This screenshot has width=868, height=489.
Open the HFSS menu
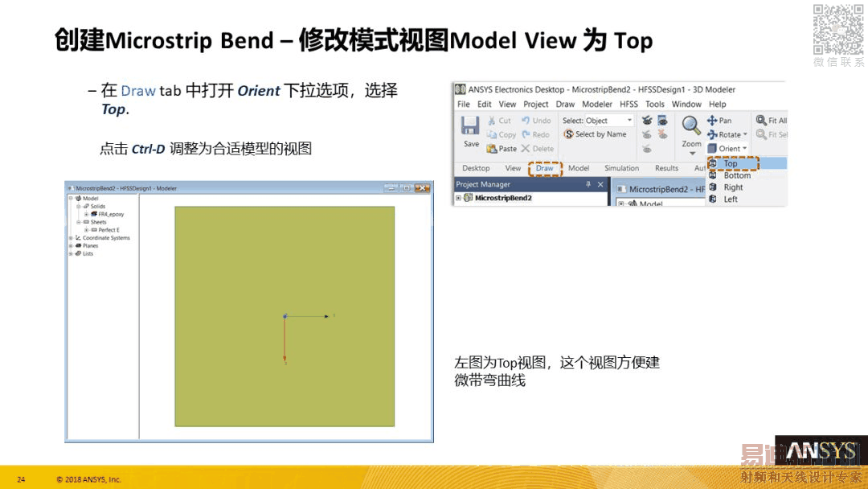click(628, 104)
